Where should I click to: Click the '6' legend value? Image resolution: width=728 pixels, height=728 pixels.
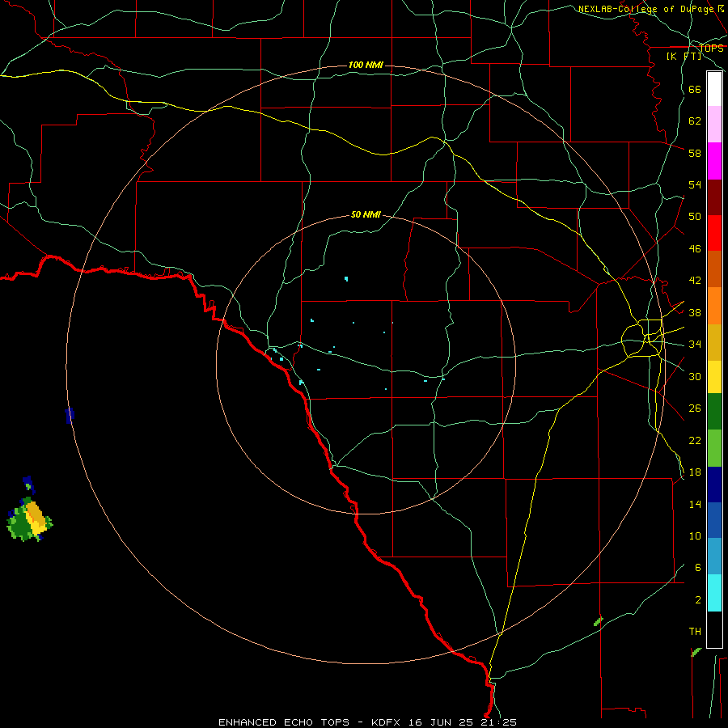click(x=697, y=567)
